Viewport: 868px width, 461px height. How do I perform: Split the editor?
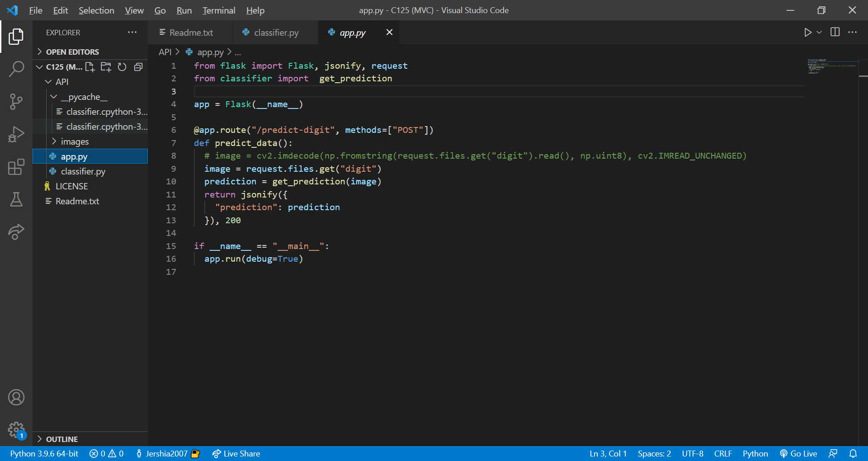point(835,32)
